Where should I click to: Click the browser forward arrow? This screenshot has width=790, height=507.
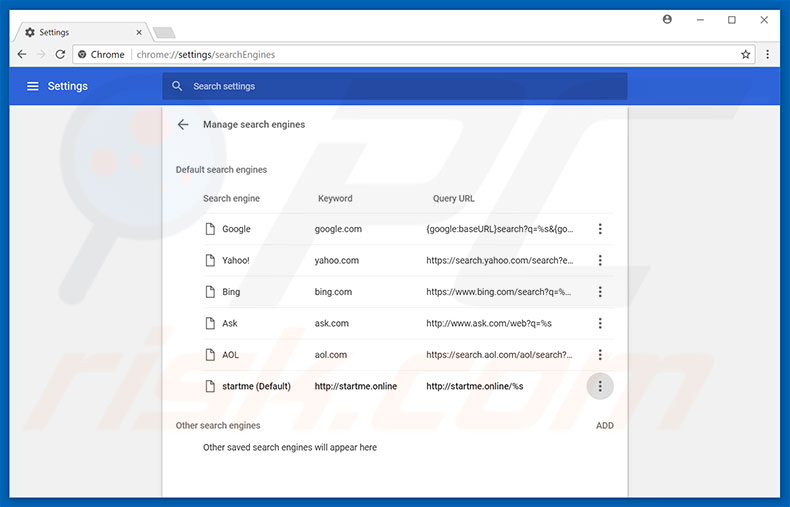click(x=41, y=54)
